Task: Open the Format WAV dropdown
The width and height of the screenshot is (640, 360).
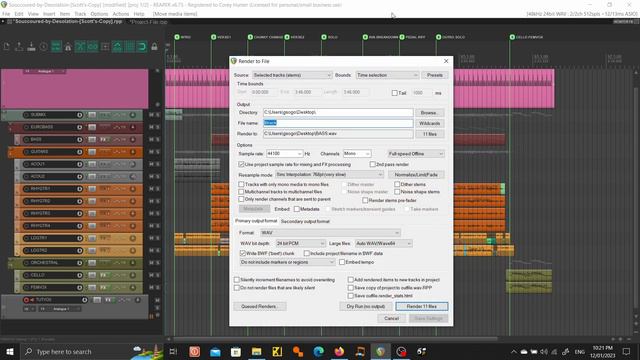Action: click(x=330, y=233)
